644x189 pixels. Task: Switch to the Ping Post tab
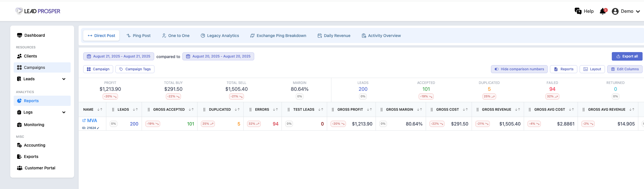click(138, 36)
